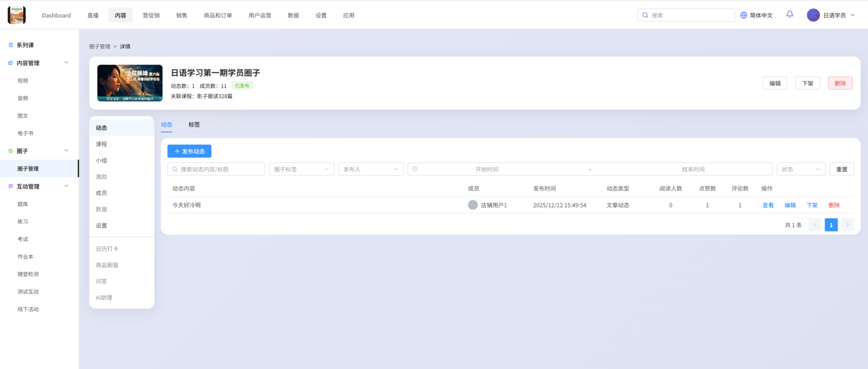Click the search magnifier in top search box
Screen dimensions: 868x369
[645, 15]
